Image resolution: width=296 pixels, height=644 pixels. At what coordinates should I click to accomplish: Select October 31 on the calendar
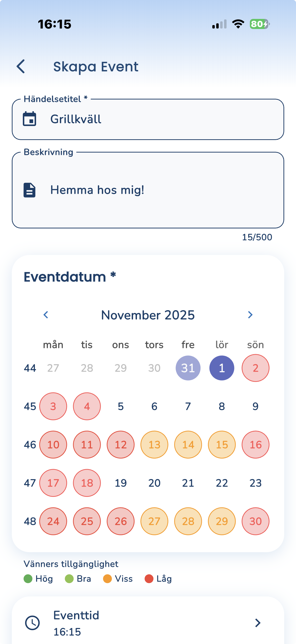tap(188, 368)
